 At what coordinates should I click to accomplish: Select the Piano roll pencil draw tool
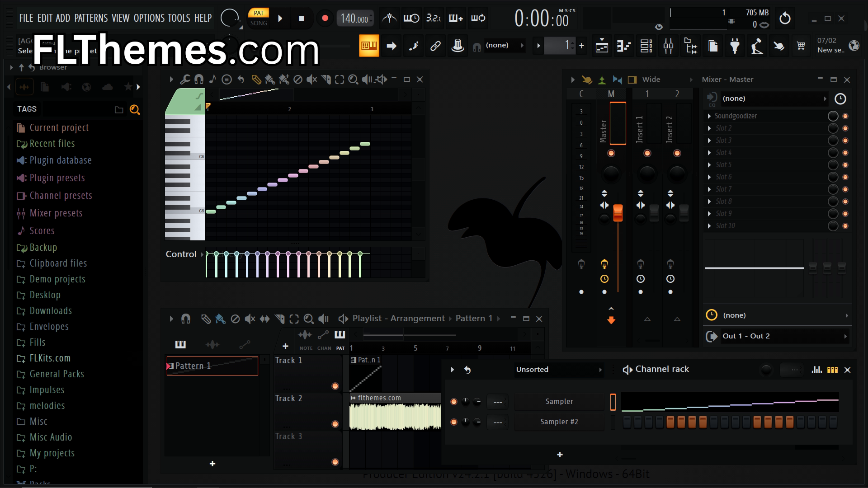pos(256,80)
